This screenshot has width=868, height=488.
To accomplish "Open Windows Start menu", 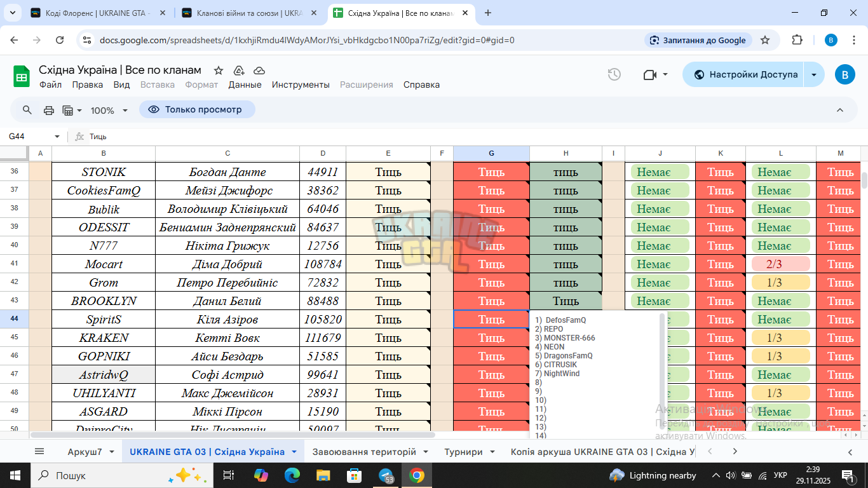I will coord(15,475).
